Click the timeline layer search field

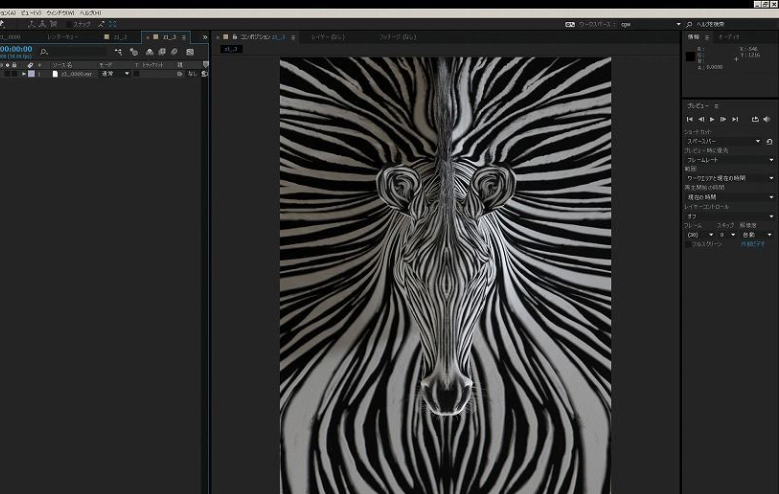pos(75,52)
